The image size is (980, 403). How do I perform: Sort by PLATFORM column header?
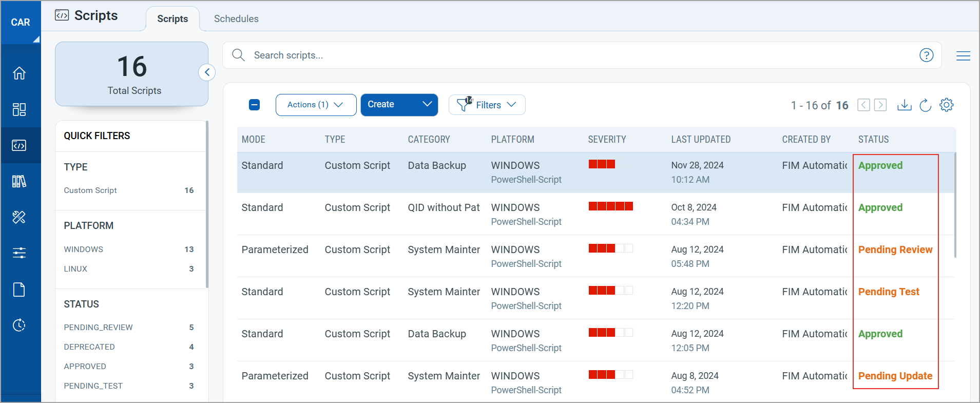(512, 140)
